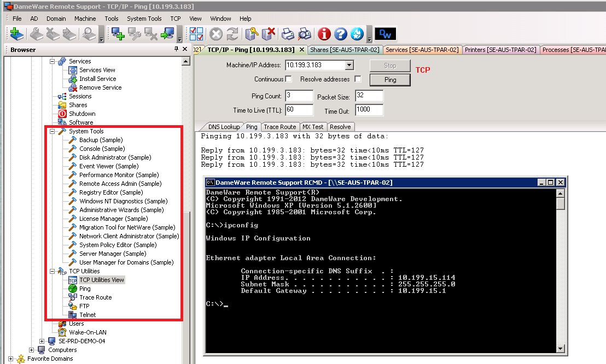Click the print preview toolbar icon
The image size is (606, 364).
click(x=305, y=34)
